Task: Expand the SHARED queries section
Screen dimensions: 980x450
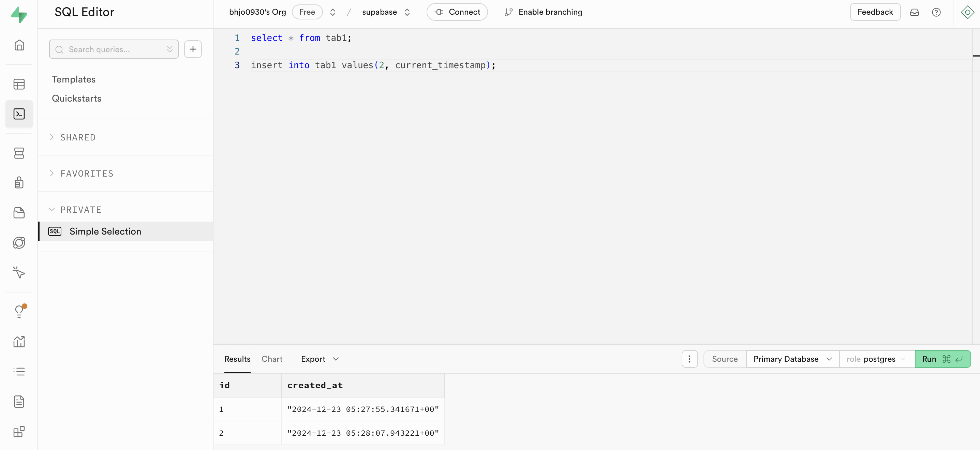Action: tap(78, 137)
